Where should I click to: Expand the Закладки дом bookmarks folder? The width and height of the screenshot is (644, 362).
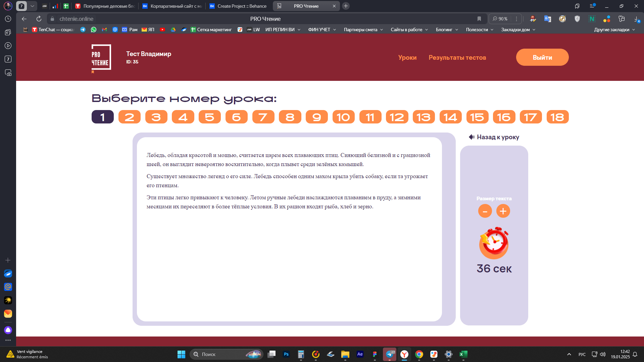coord(518,30)
